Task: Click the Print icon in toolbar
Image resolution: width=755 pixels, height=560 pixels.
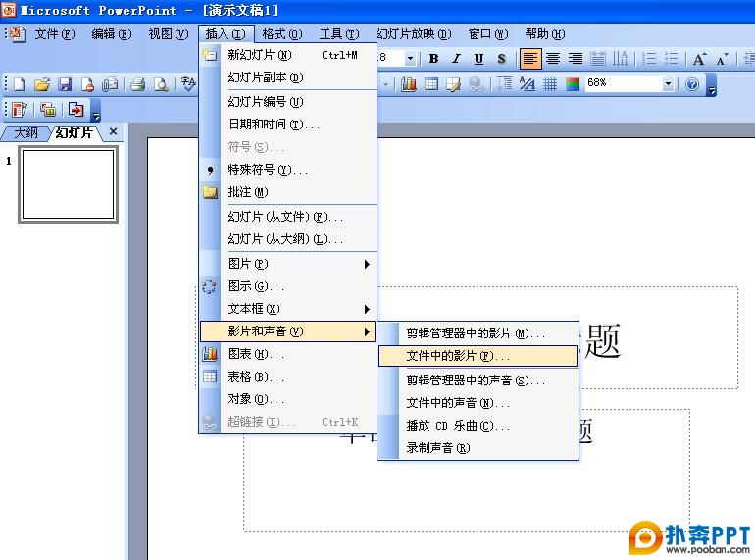Action: click(138, 84)
